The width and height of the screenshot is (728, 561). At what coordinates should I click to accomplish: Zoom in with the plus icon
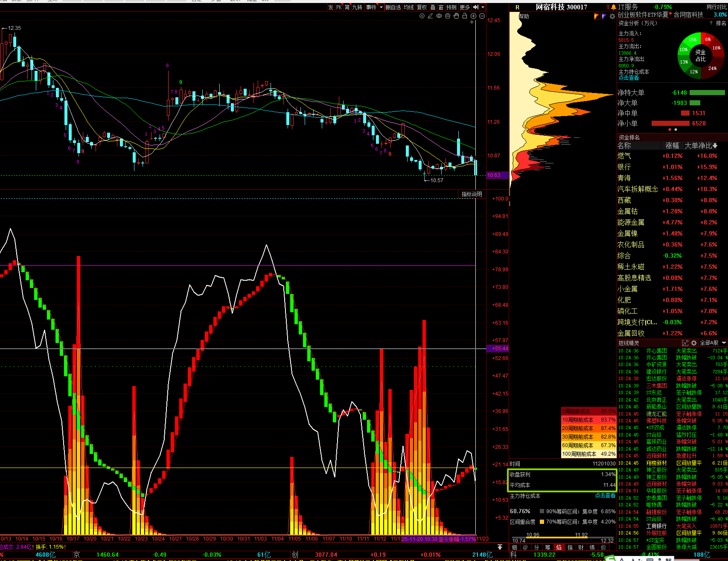(473, 16)
